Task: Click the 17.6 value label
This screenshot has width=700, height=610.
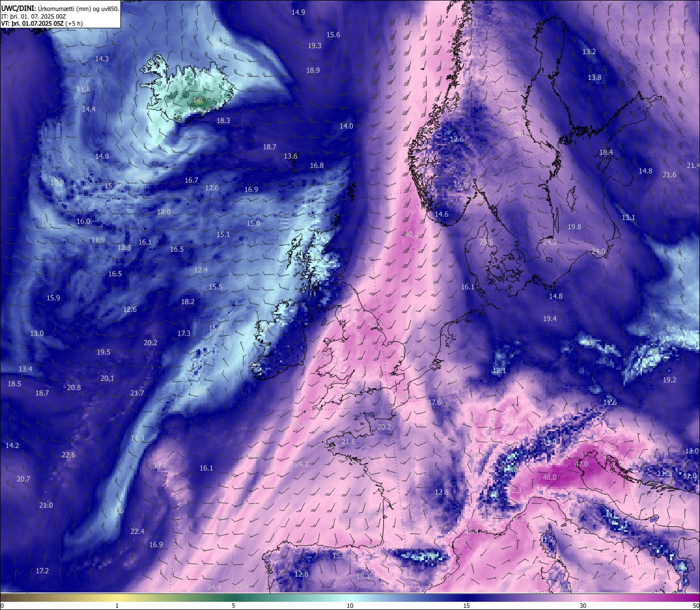Action: [x=434, y=402]
